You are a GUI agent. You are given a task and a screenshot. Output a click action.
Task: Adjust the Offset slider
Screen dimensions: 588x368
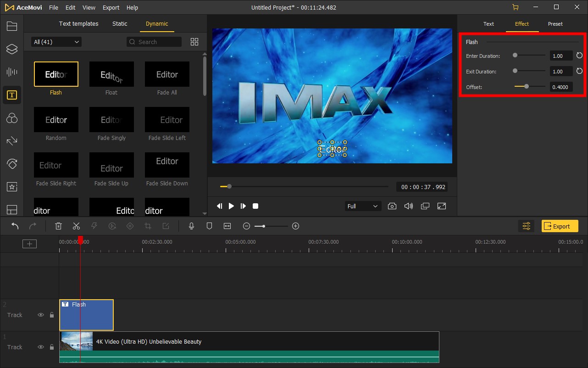point(527,86)
